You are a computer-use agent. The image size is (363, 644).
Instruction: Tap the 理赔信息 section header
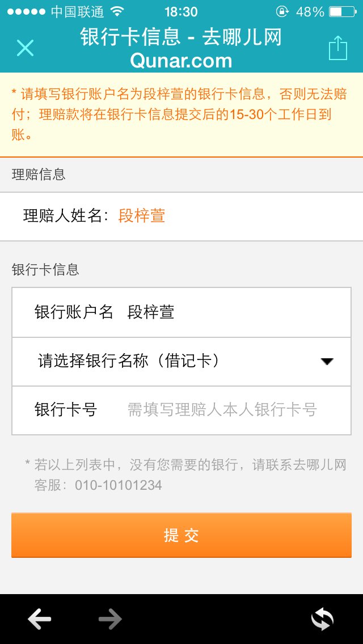(39, 175)
